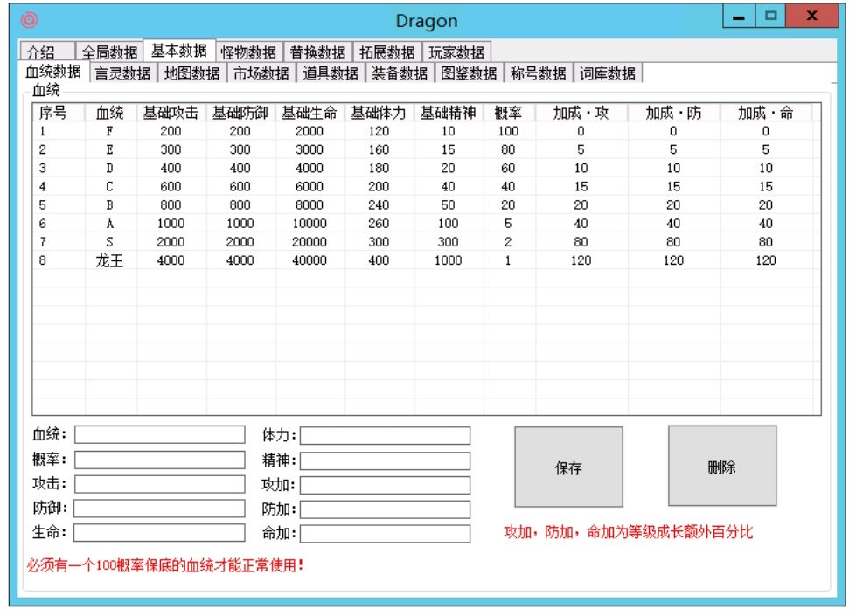
Task: Click the 加成·防 column header
Action: tap(673, 113)
